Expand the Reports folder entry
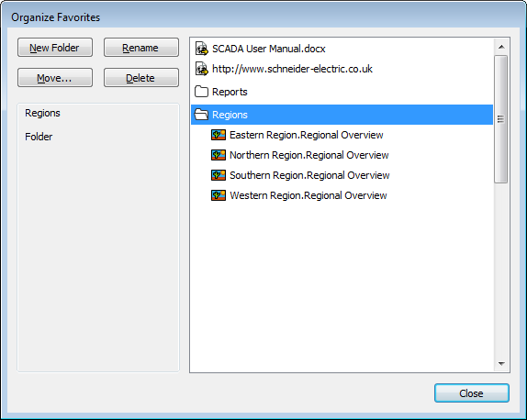 pyautogui.click(x=230, y=92)
